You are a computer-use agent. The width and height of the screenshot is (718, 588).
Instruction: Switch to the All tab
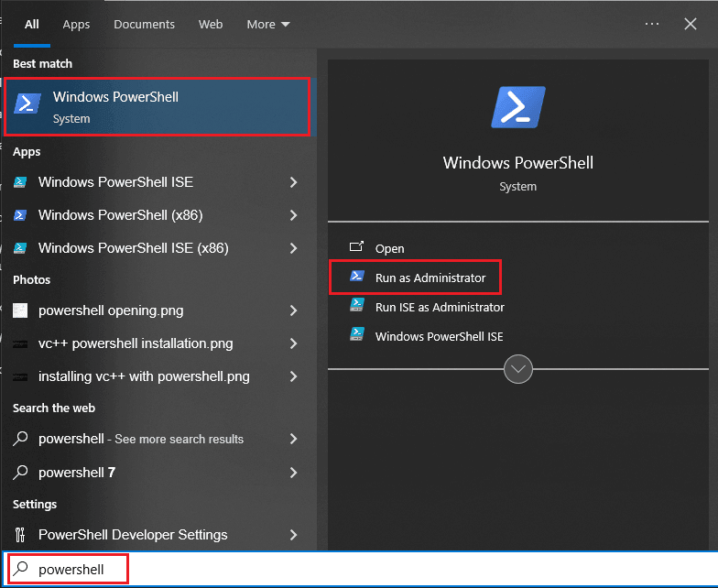[x=31, y=24]
